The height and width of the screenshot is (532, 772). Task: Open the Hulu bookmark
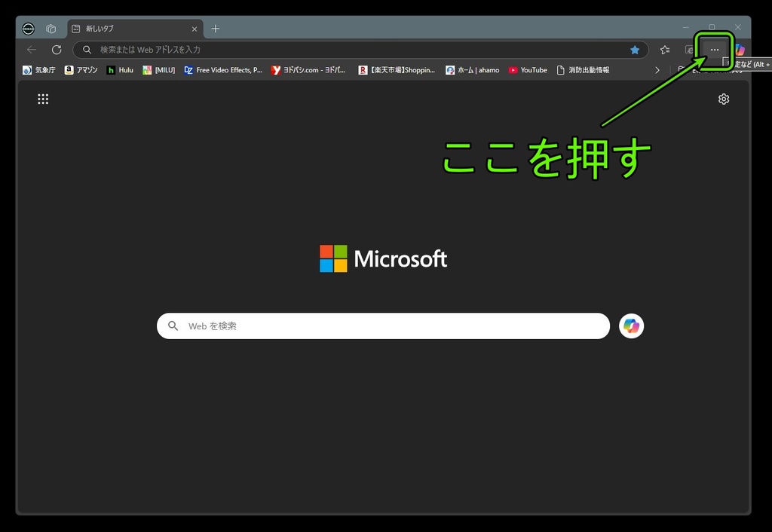coord(120,70)
